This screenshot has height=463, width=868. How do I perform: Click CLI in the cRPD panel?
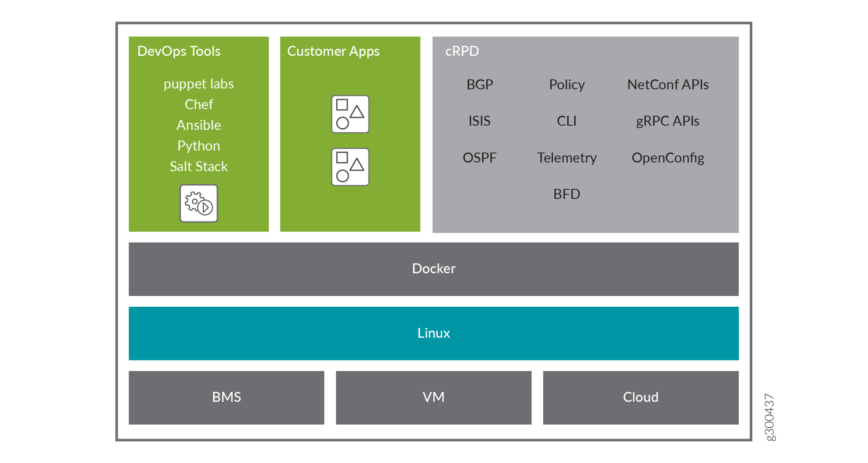(x=566, y=121)
